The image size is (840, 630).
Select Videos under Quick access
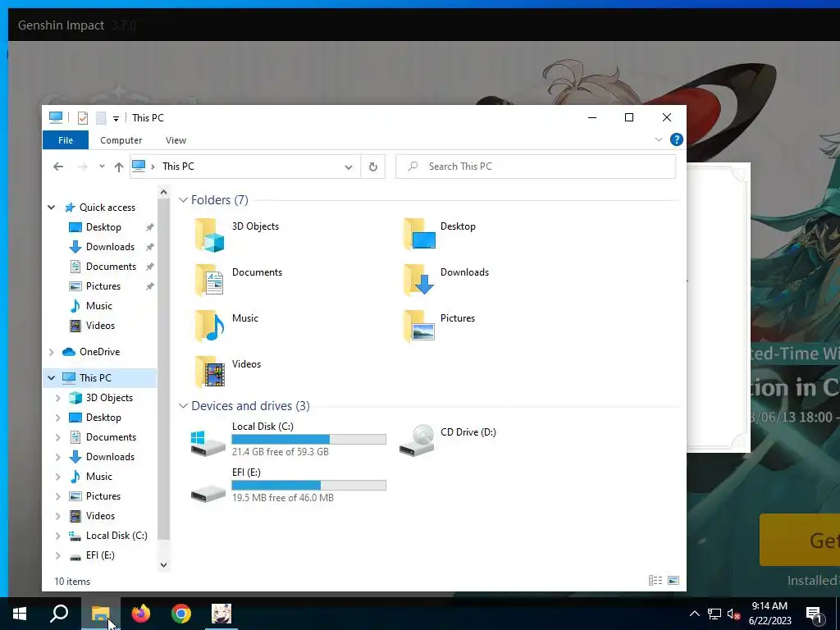[100, 326]
